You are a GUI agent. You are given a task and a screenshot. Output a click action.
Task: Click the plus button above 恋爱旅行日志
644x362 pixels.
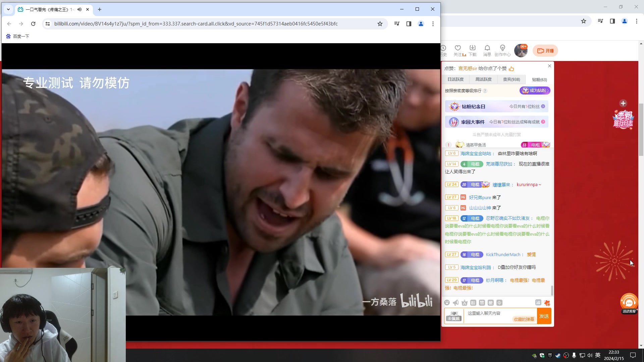coord(623,103)
